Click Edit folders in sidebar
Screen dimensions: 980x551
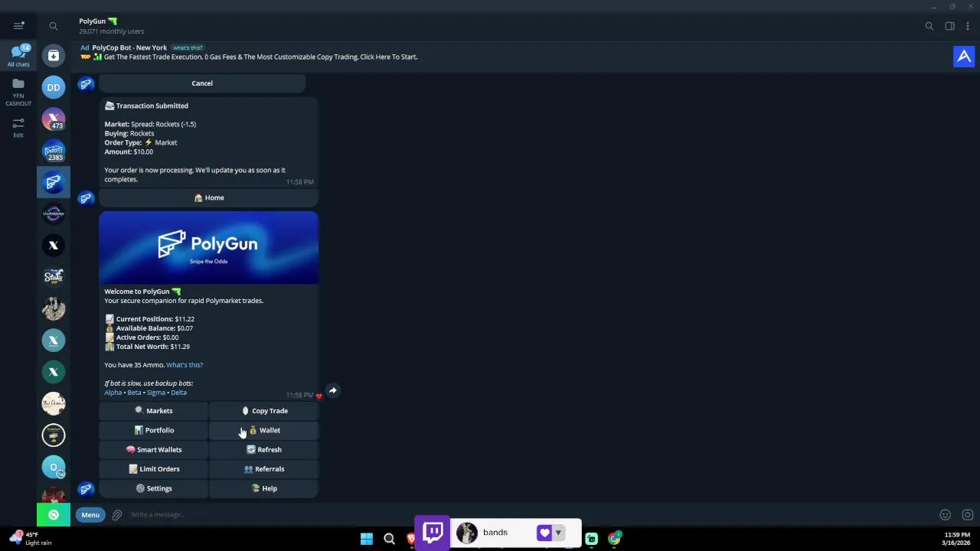coord(18,127)
